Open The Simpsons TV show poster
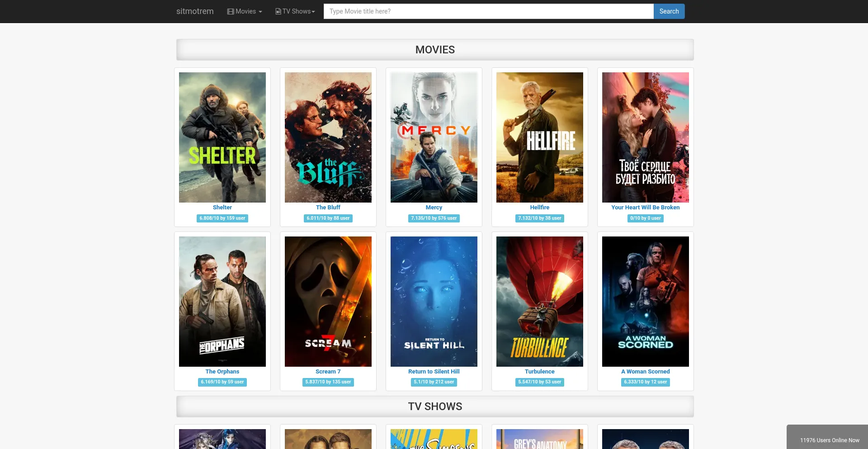This screenshot has width=868, height=449. coord(434,439)
